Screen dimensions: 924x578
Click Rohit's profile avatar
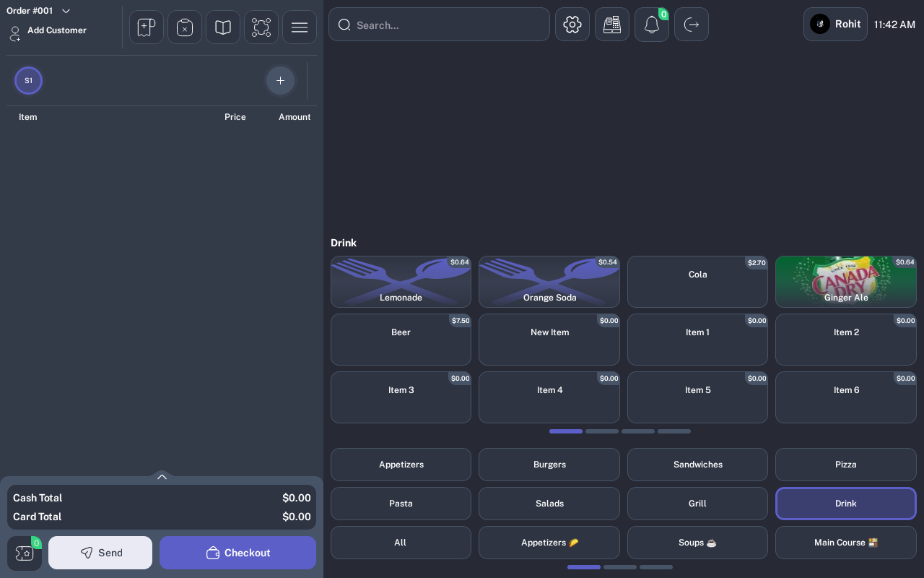tap(820, 24)
